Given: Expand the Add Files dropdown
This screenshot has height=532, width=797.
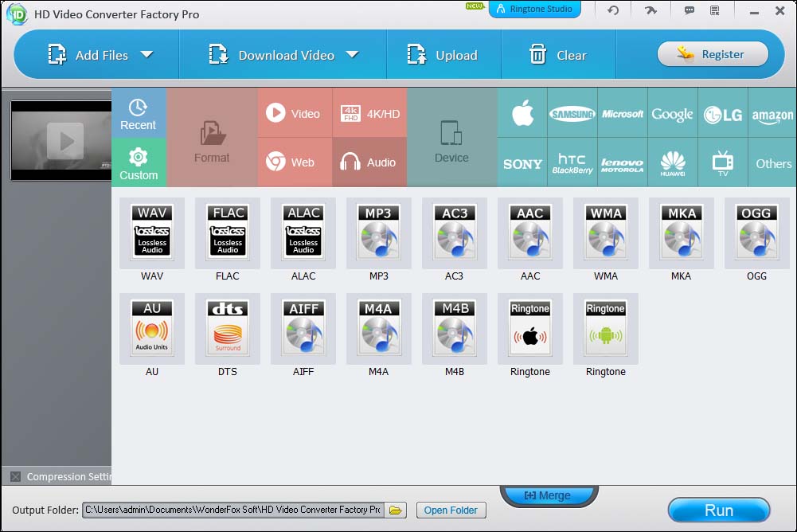Looking at the screenshot, I should (147, 54).
